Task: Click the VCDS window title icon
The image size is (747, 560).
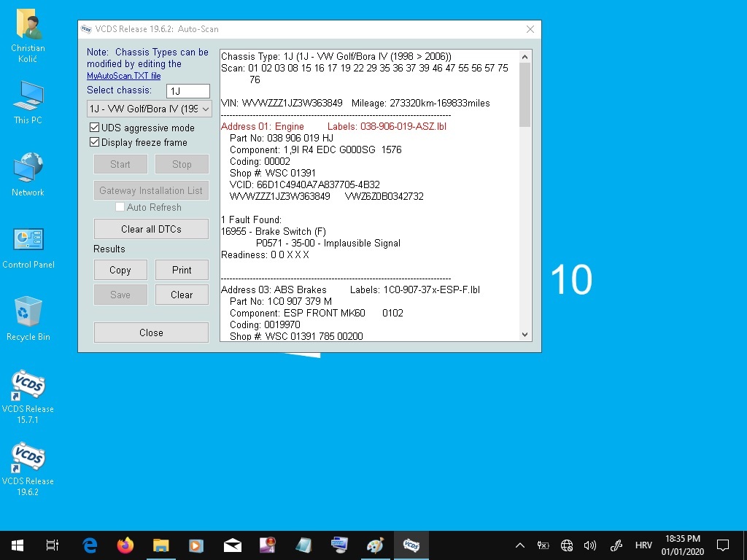Action: click(x=86, y=29)
